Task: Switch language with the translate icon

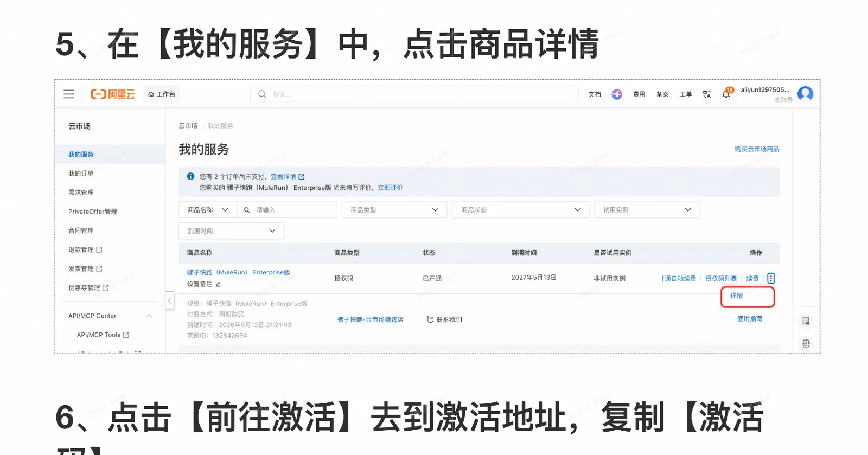Action: (x=707, y=94)
